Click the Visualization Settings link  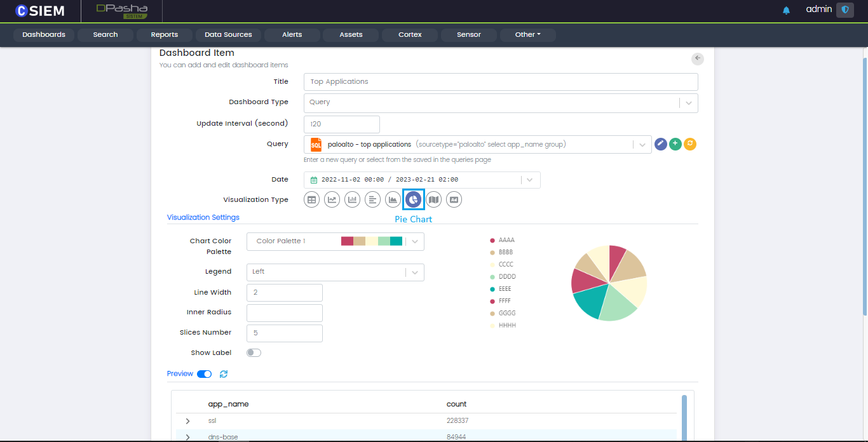(x=203, y=217)
